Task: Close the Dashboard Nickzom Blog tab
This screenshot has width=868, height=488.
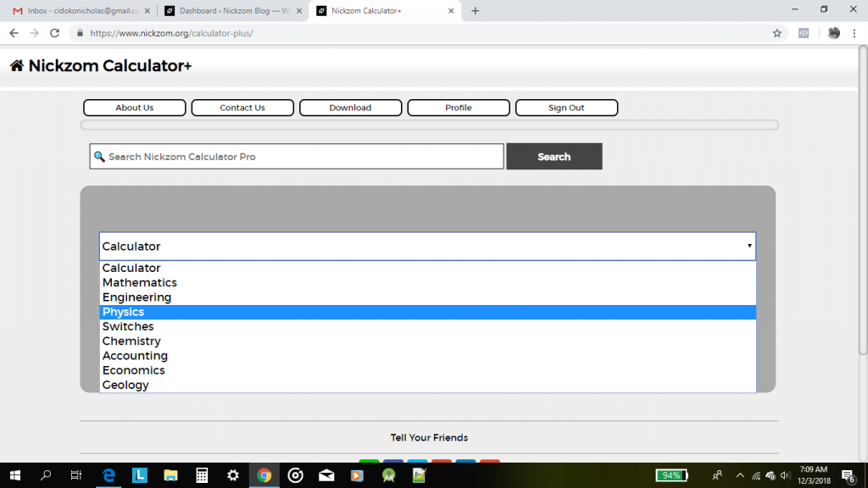Action: coord(299,10)
